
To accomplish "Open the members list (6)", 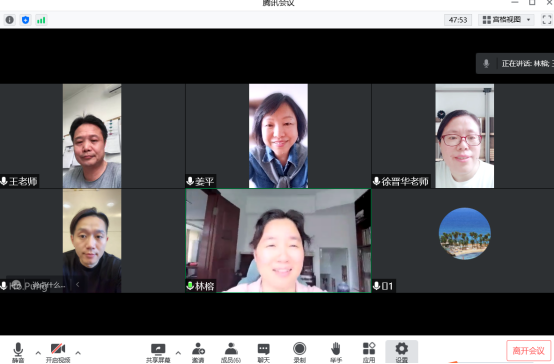I will pyautogui.click(x=231, y=352).
